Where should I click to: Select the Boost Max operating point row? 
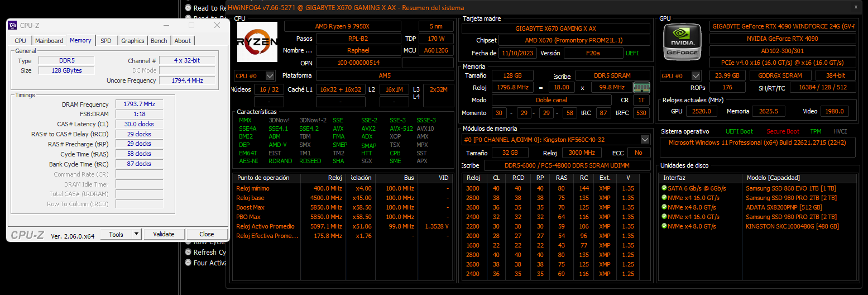click(x=342, y=207)
